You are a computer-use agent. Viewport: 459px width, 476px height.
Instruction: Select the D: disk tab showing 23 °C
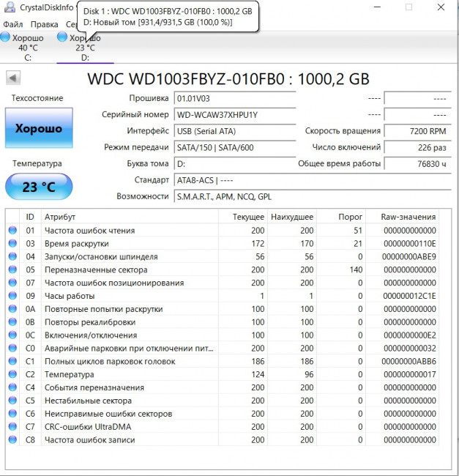pos(85,48)
